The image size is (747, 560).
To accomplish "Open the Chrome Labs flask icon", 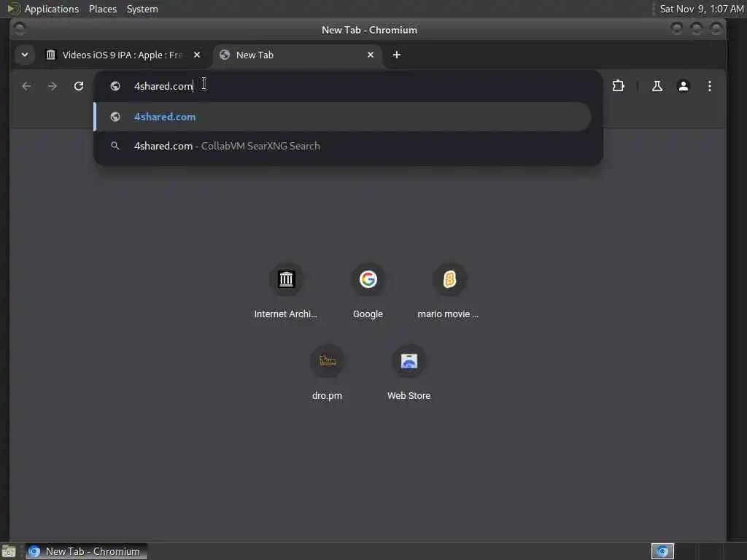I will coord(657,86).
